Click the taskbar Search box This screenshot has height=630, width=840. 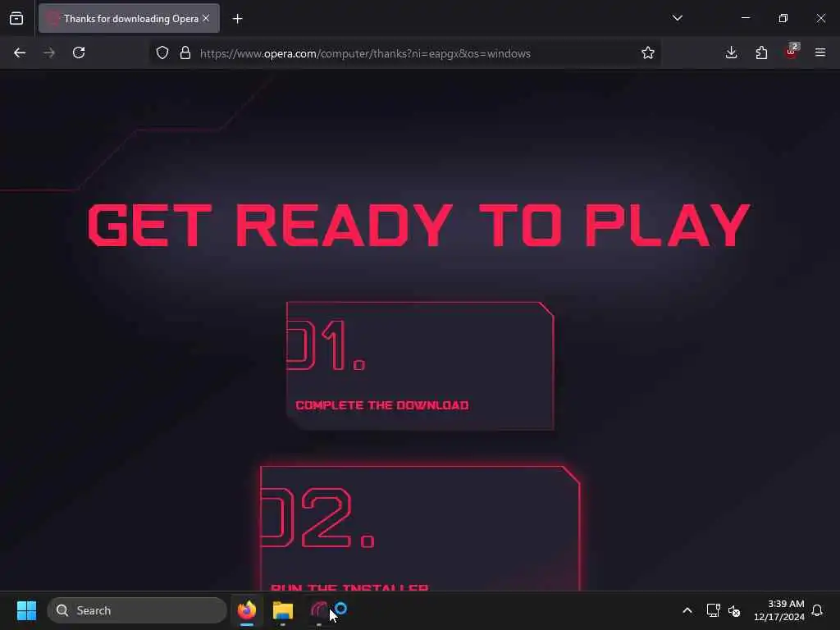137,610
